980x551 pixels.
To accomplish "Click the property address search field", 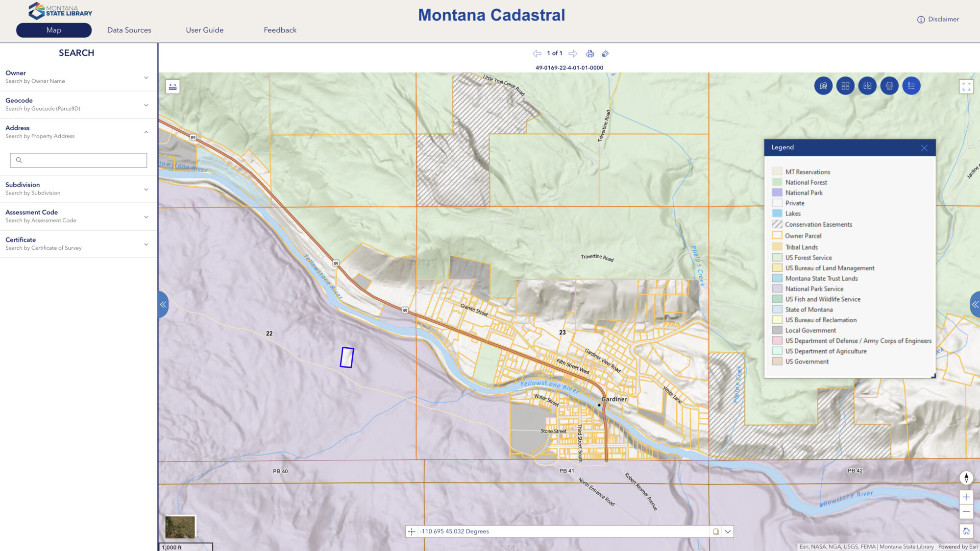I will point(77,160).
